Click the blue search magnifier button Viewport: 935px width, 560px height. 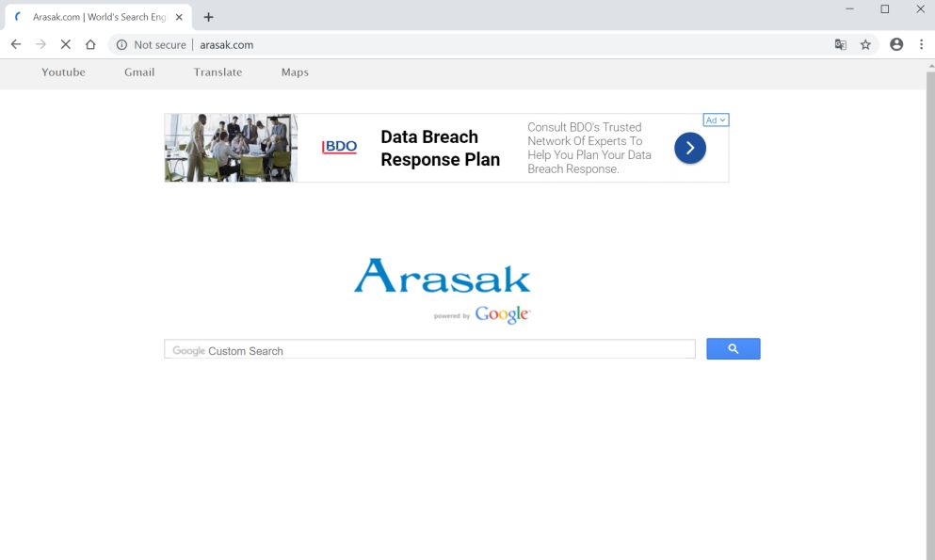(733, 349)
